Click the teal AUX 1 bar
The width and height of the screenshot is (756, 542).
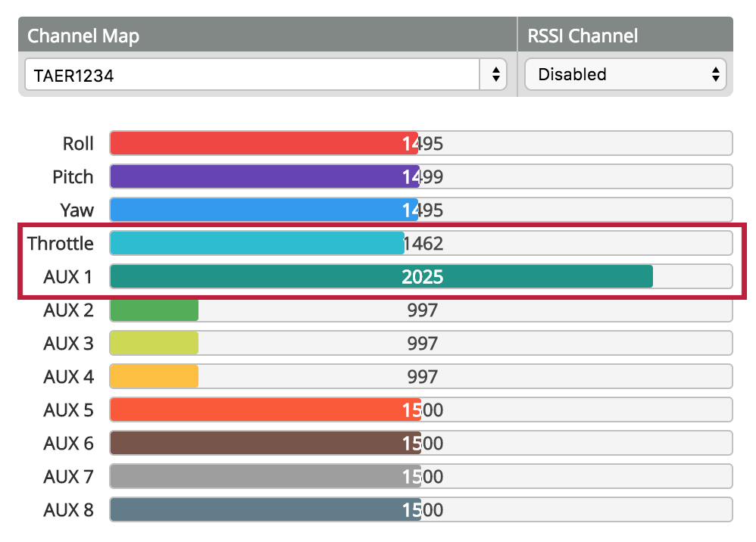[381, 276]
